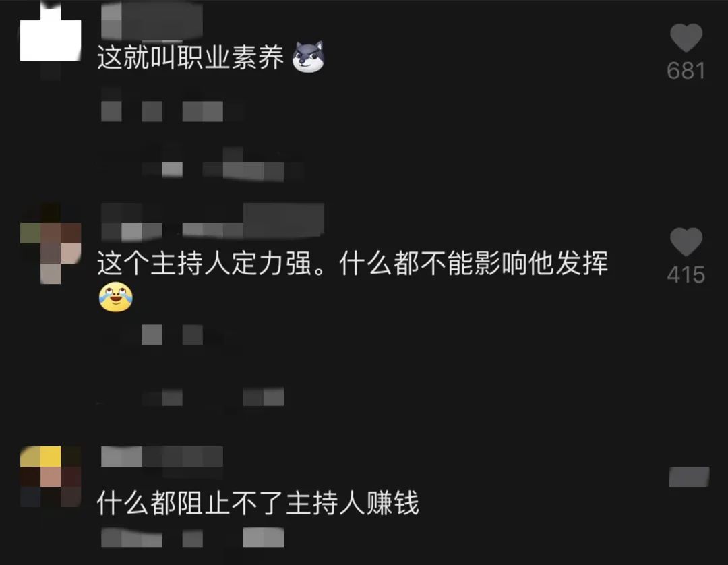Viewport: 728px width, 565px height.
Task: Open blurred username above 什么都阻止不了主持人赚钱
Action: coord(162,456)
